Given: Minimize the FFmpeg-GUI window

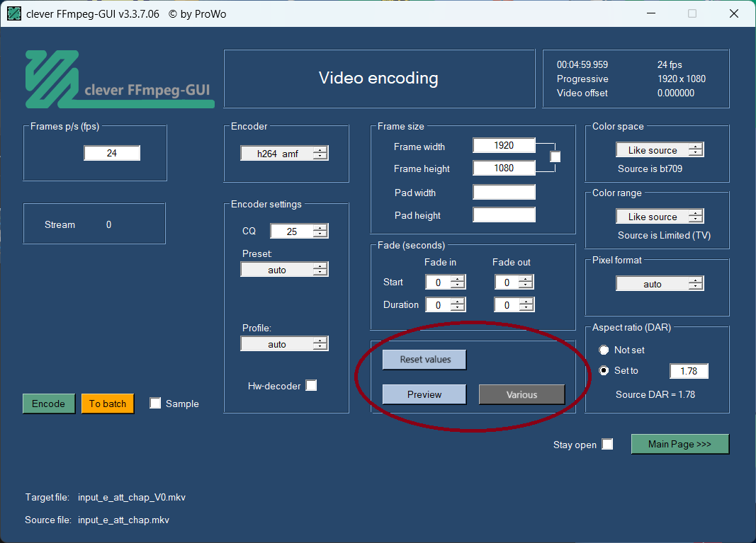Looking at the screenshot, I should tap(651, 13).
